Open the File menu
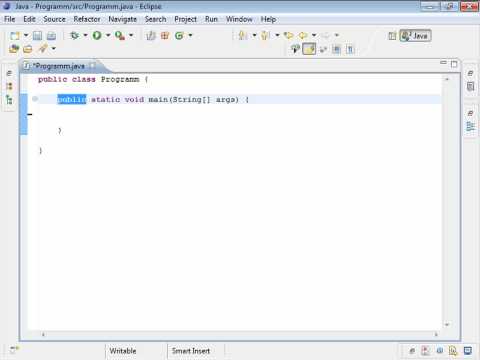The width and height of the screenshot is (480, 360). 10,19
